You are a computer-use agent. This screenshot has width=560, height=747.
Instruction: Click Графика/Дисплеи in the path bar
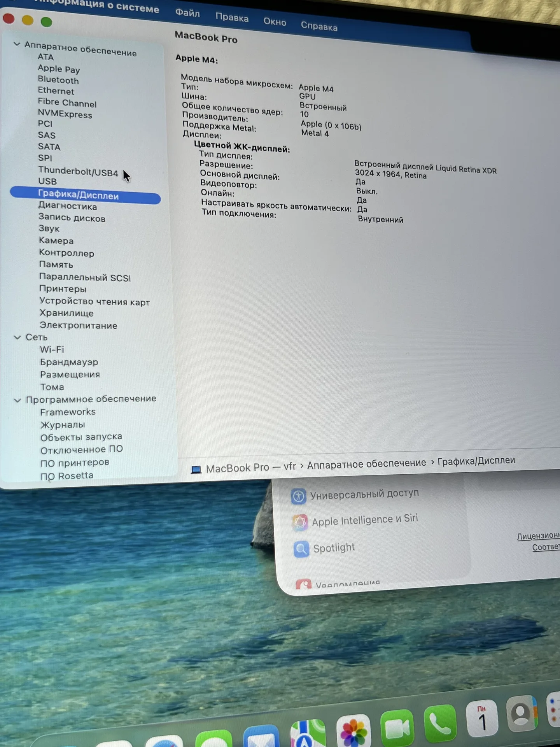coord(476,461)
